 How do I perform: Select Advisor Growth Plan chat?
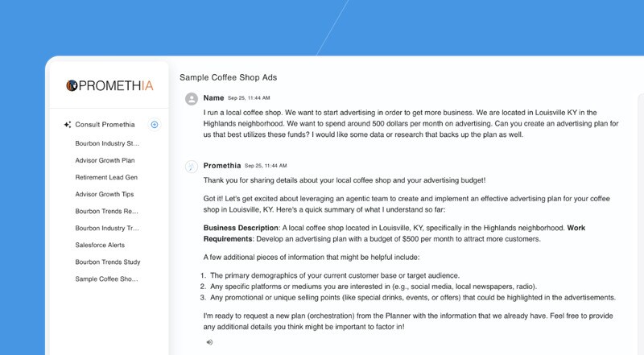pyautogui.click(x=105, y=160)
